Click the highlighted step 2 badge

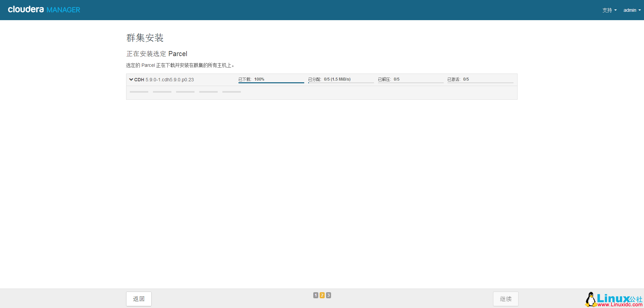322,295
